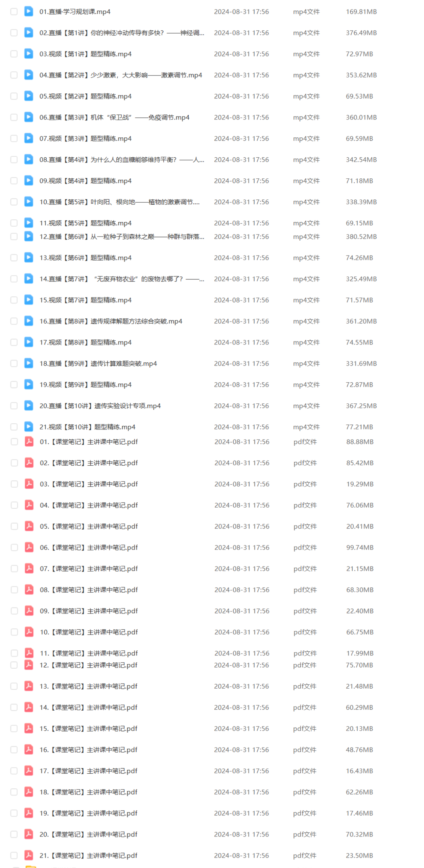Click the video icon for 09.视频【第4讲】题型精练.mp4
The image size is (424, 868).
pos(29,180)
